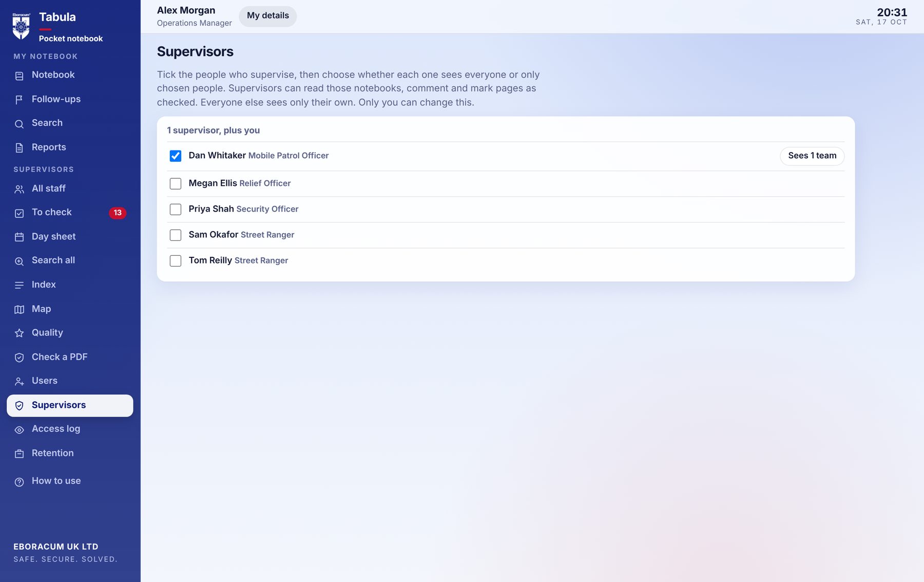The image size is (924, 582).
Task: Click Dan Whitaker's name text
Action: [217, 155]
